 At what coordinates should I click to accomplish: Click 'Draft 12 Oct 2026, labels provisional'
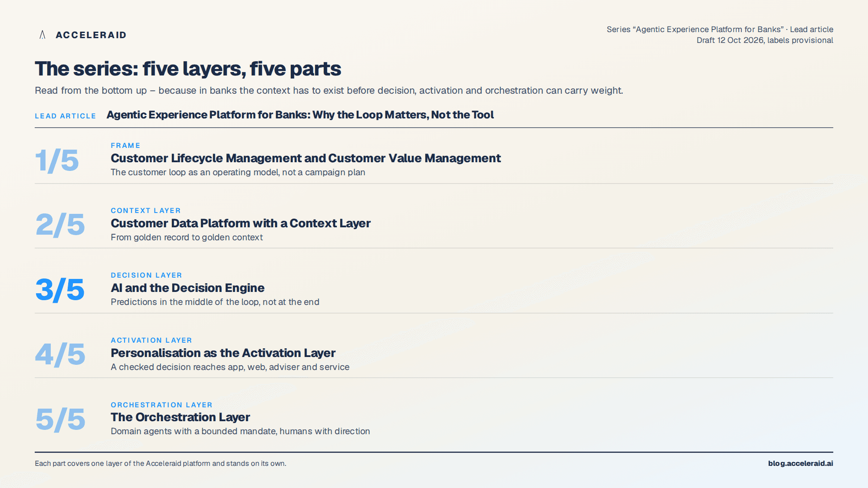(765, 40)
